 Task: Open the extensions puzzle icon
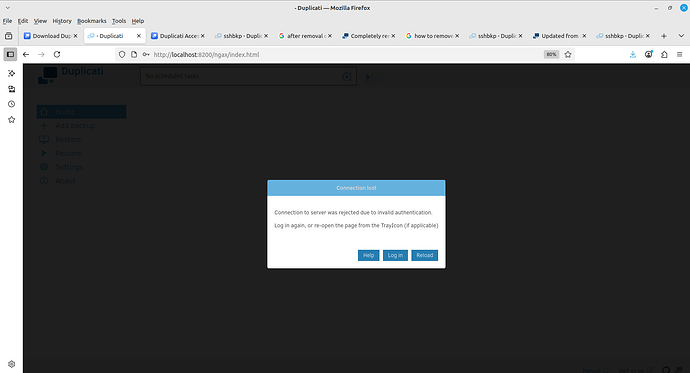664,55
